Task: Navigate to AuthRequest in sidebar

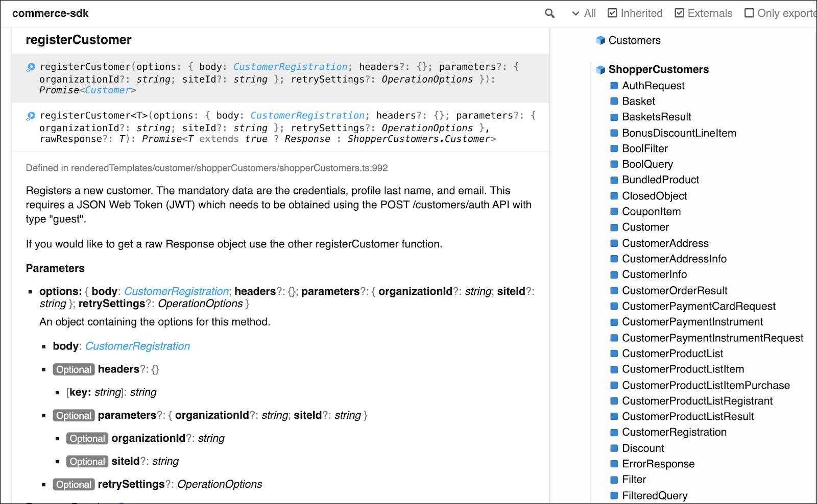Action: 653,86
